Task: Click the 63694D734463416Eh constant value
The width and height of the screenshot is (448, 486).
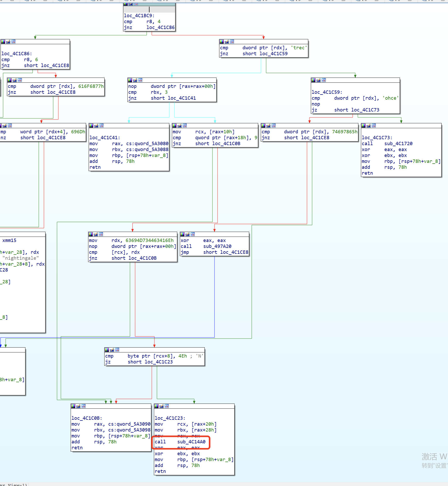Action: 150,240
